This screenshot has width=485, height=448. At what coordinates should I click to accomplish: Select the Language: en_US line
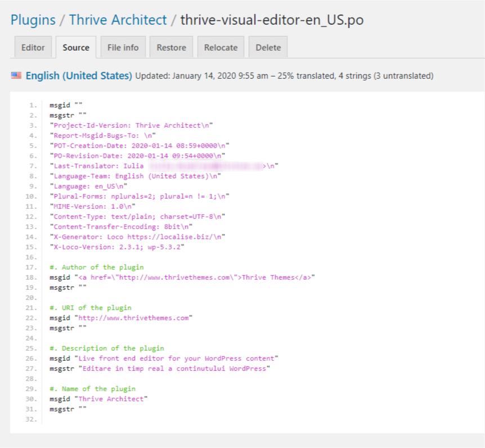88,186
